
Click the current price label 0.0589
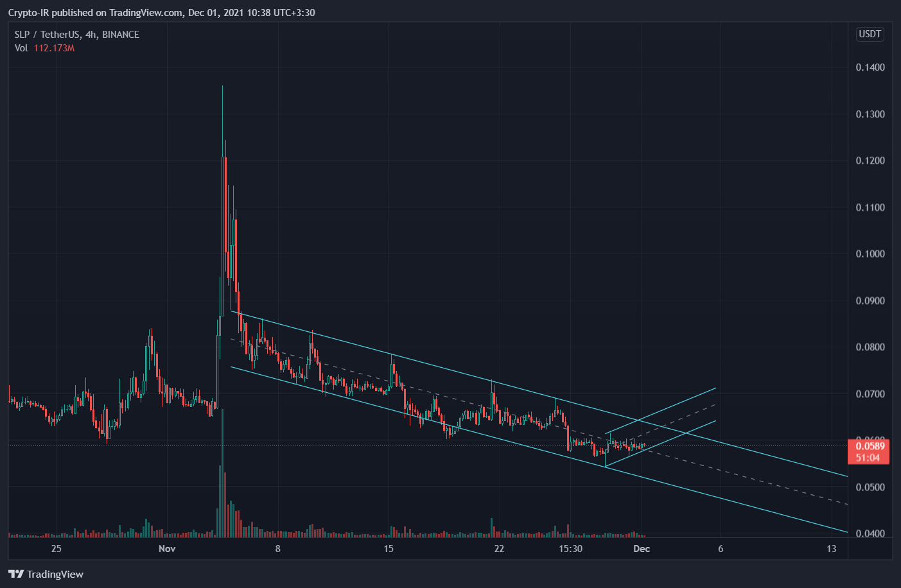point(870,446)
